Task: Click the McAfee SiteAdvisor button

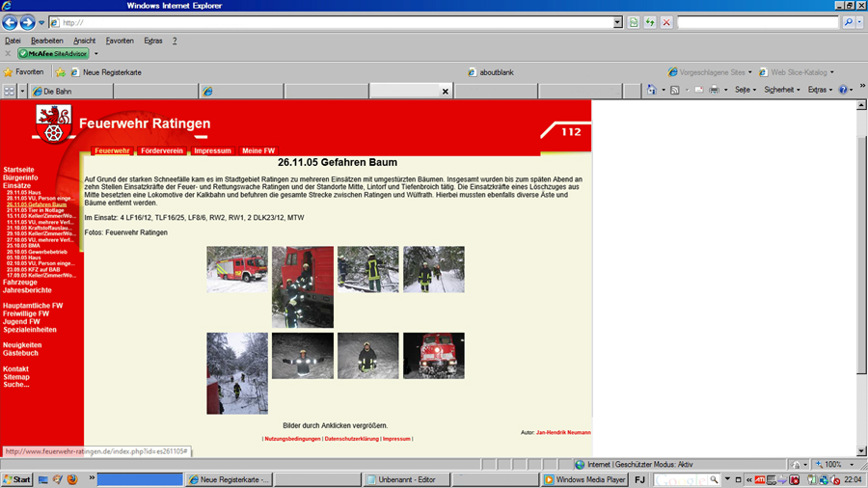Action: pyautogui.click(x=53, y=54)
